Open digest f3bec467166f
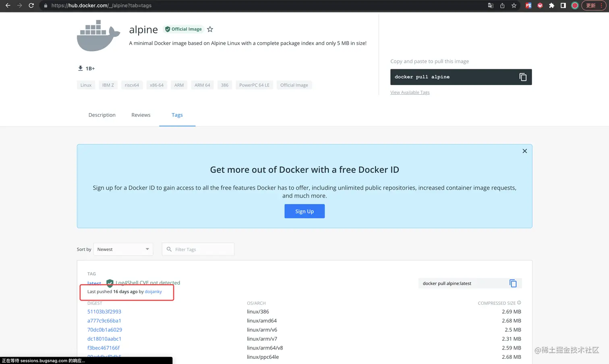Viewport: 609px width, 364px height. click(x=104, y=348)
